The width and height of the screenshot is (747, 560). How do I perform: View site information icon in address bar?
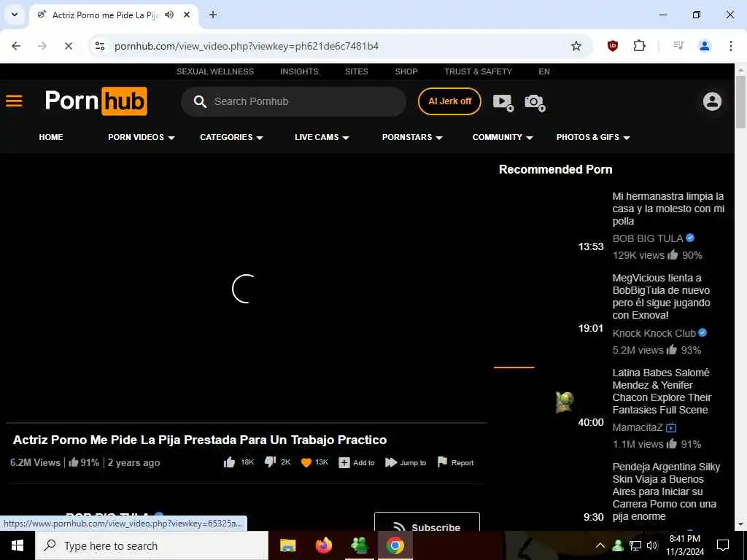[100, 46]
